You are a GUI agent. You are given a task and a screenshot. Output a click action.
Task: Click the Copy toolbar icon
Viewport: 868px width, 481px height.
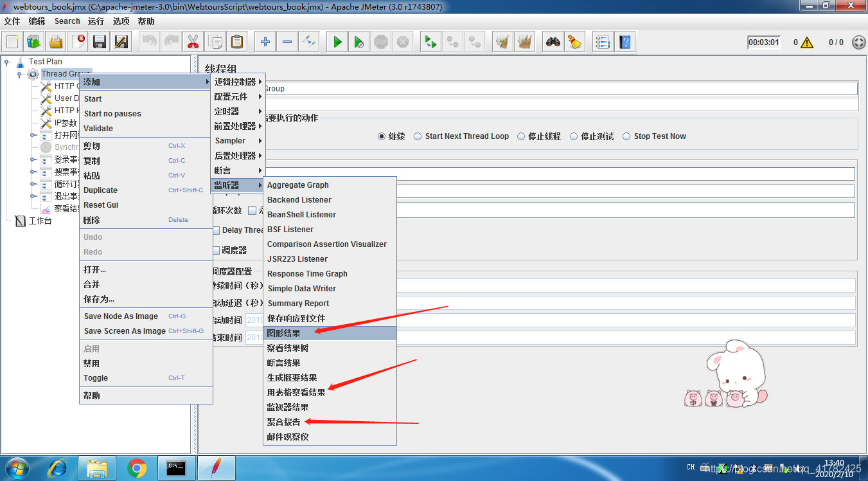pos(215,42)
